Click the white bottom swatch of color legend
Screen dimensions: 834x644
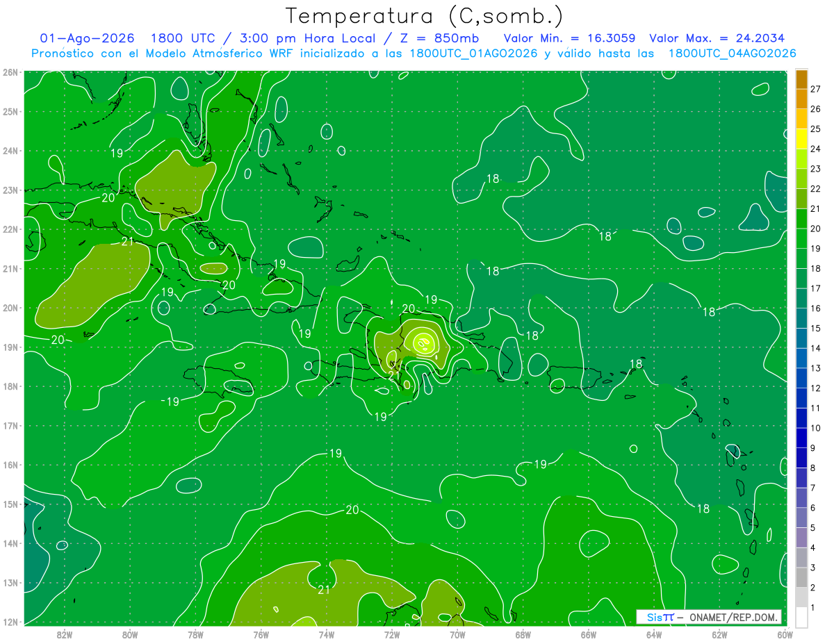[801, 618]
